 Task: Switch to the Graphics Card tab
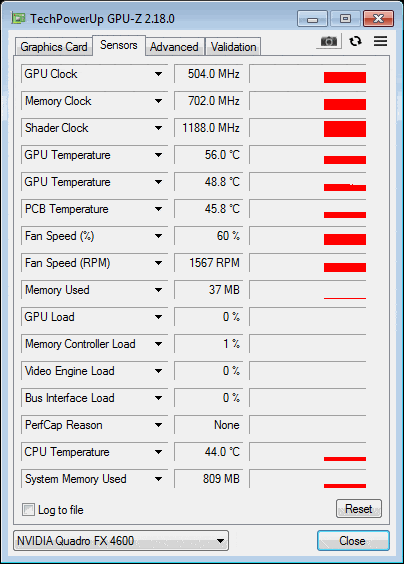point(54,47)
